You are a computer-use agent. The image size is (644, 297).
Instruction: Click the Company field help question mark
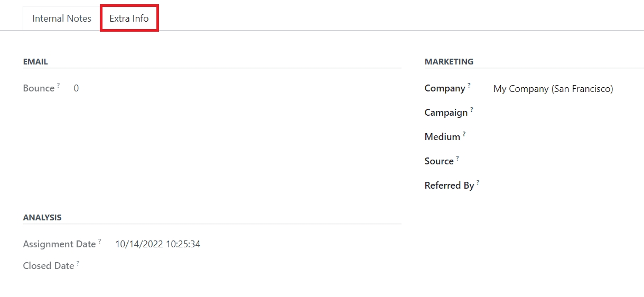(469, 85)
